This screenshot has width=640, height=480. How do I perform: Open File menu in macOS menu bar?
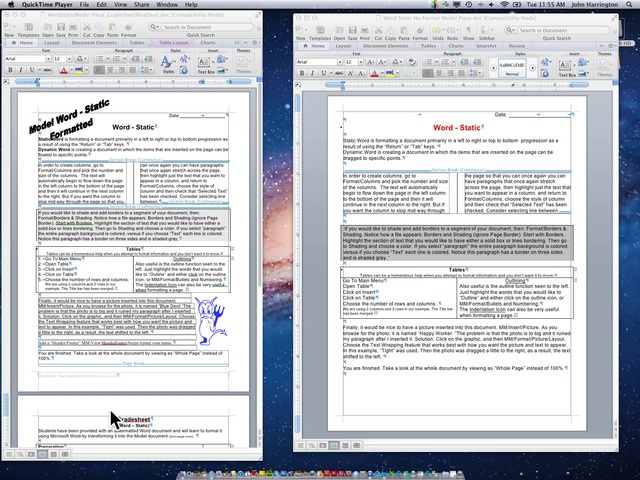[84, 4]
